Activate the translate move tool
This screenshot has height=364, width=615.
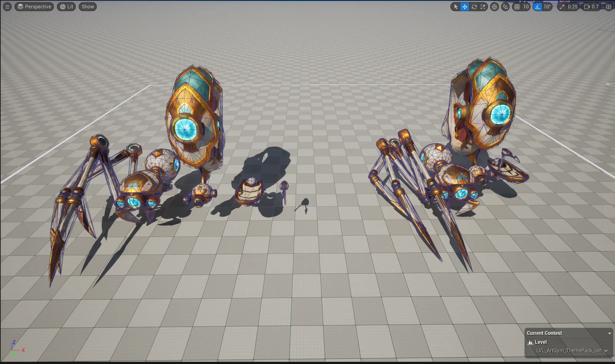(x=465, y=7)
